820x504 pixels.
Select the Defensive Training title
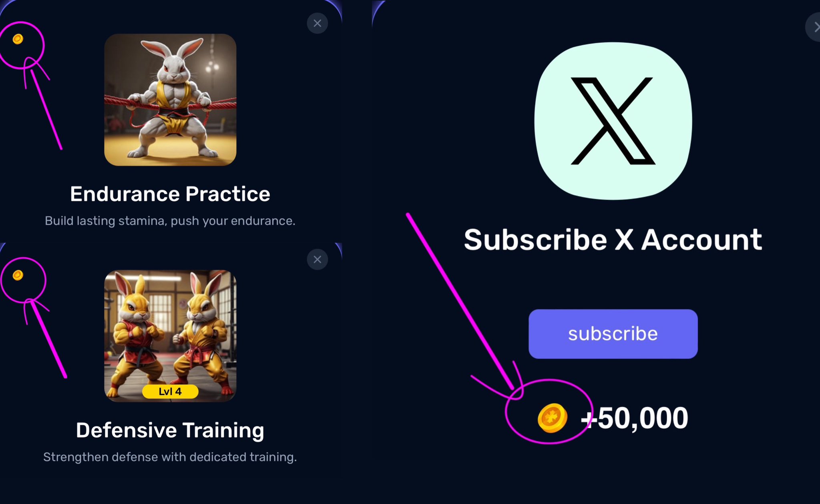pyautogui.click(x=170, y=430)
